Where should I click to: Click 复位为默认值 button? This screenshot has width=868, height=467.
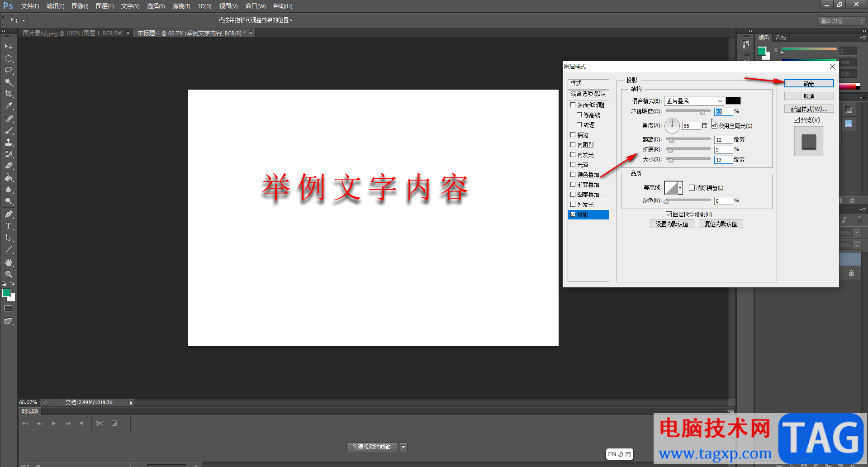tap(721, 224)
